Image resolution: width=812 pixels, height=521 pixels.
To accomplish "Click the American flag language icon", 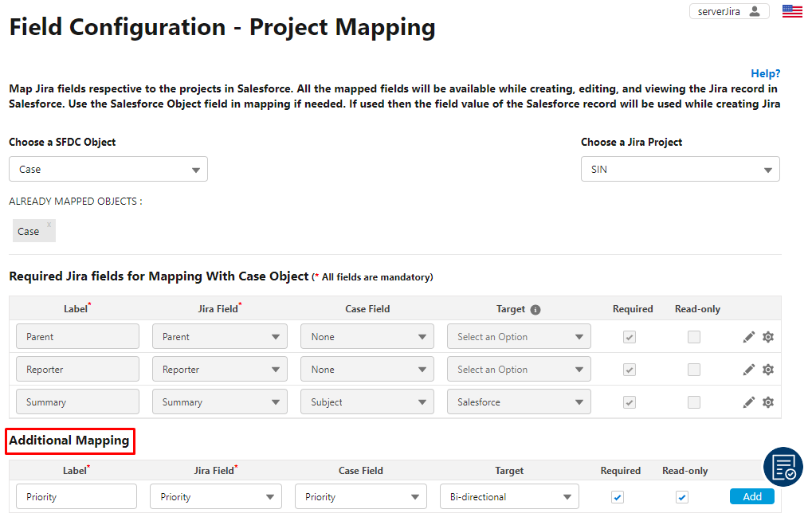I will [x=791, y=10].
